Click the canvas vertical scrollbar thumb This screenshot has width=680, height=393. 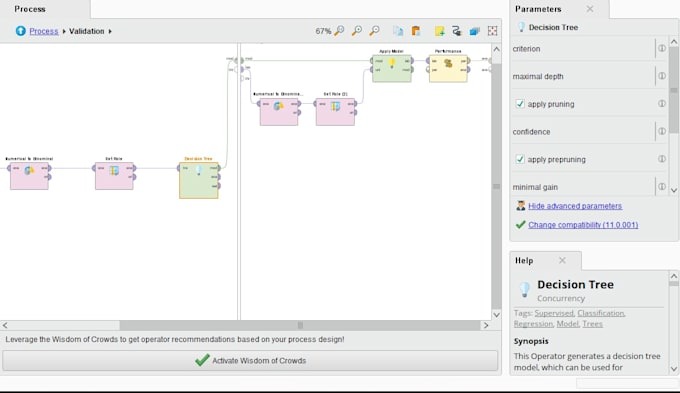tap(497, 187)
